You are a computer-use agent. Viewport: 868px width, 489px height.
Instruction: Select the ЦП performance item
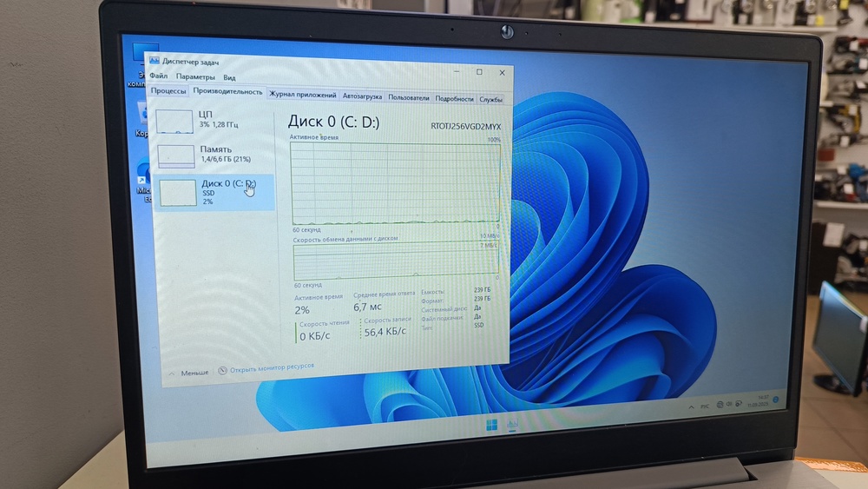point(214,120)
